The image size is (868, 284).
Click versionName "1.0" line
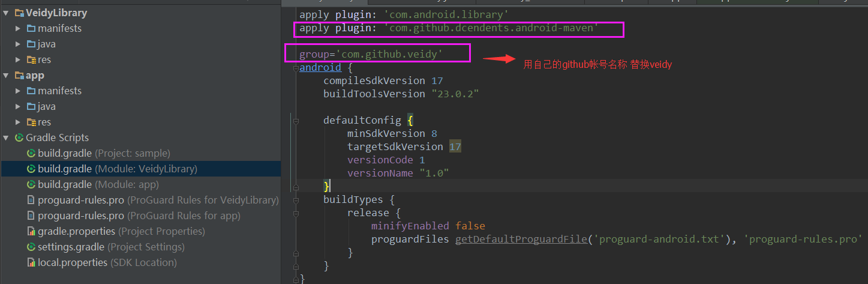[x=398, y=173]
